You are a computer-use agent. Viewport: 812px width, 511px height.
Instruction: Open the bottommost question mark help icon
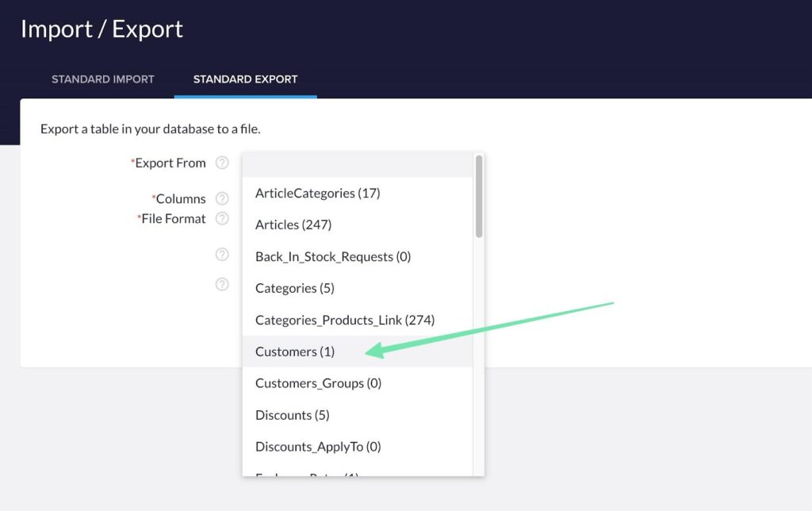pyautogui.click(x=222, y=284)
